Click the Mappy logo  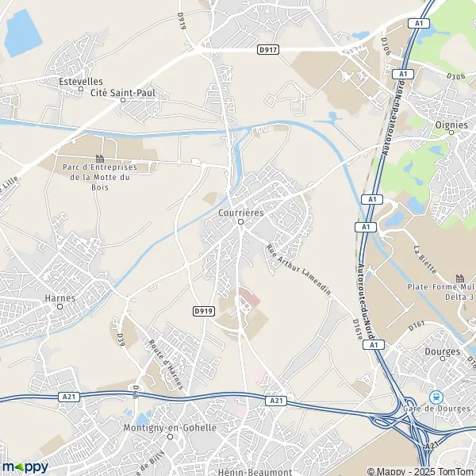coord(25,467)
